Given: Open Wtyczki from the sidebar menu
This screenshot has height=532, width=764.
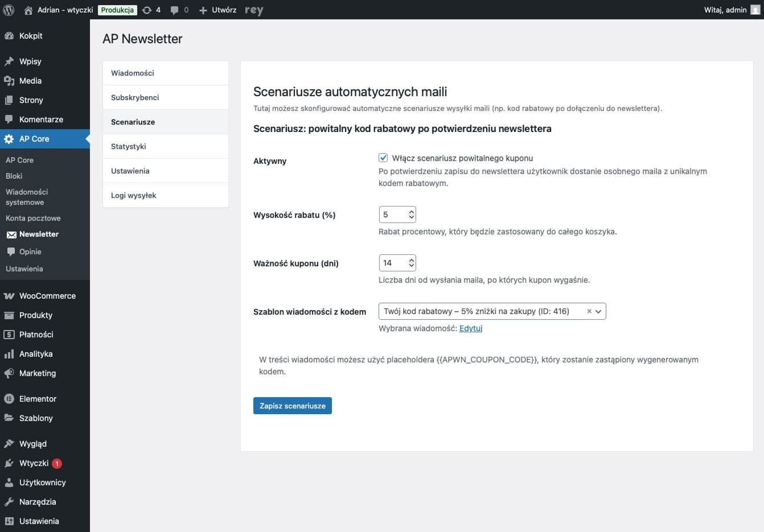Looking at the screenshot, I should point(34,463).
